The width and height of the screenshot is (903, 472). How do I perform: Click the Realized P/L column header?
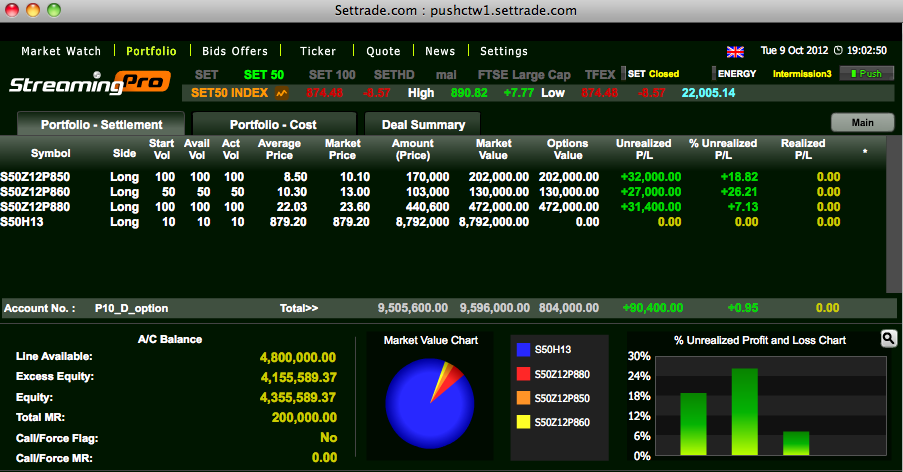pyautogui.click(x=803, y=149)
